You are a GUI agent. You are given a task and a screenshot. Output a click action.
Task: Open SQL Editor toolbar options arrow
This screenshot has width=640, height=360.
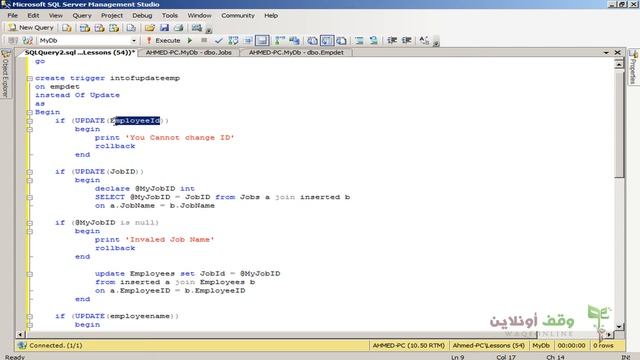tap(436, 42)
